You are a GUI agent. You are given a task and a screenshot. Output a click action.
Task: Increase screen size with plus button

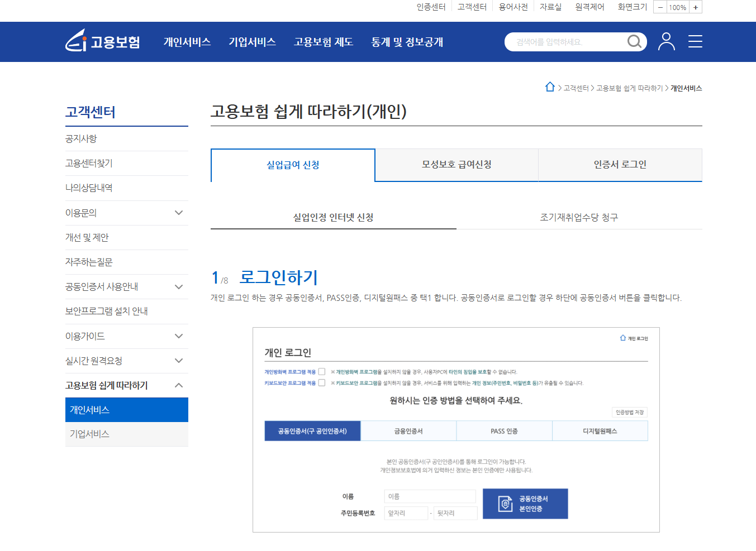click(696, 7)
